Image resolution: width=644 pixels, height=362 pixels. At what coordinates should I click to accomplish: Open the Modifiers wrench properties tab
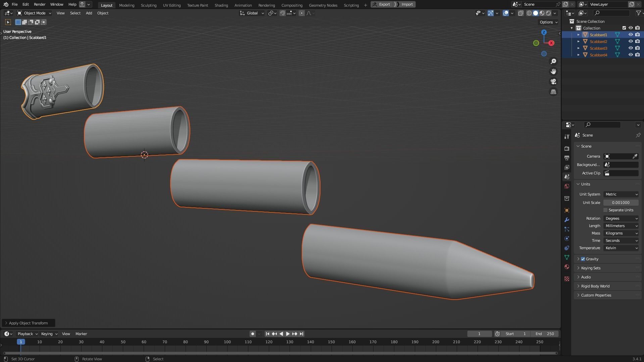[x=567, y=220]
